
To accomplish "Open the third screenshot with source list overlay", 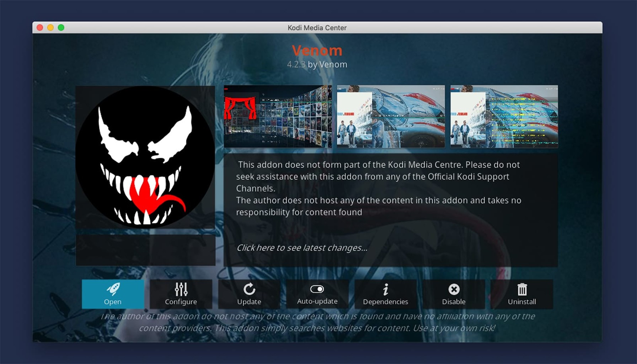I will [504, 116].
